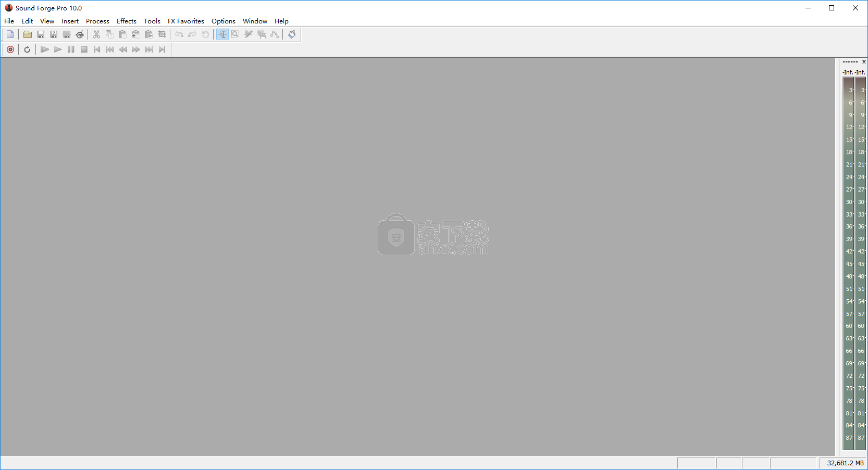Screen dimensions: 868x470
Task: Save the current file
Action: (x=41, y=34)
